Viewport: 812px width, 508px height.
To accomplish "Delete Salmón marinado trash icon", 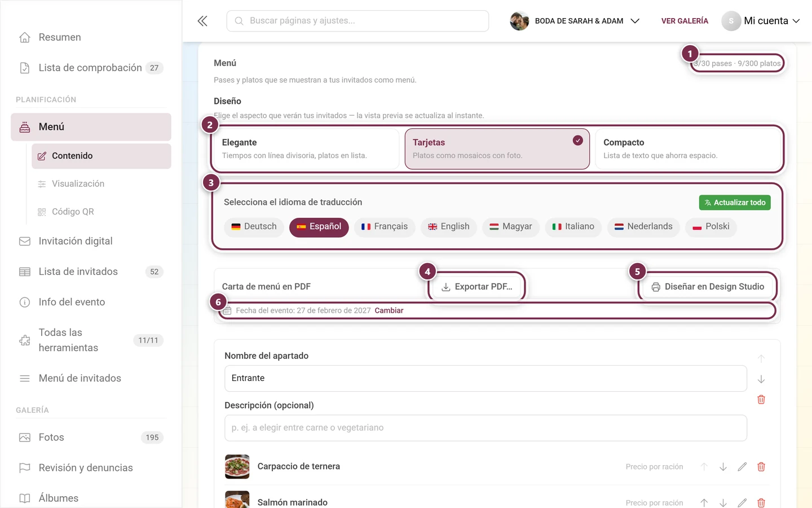I will tap(761, 502).
